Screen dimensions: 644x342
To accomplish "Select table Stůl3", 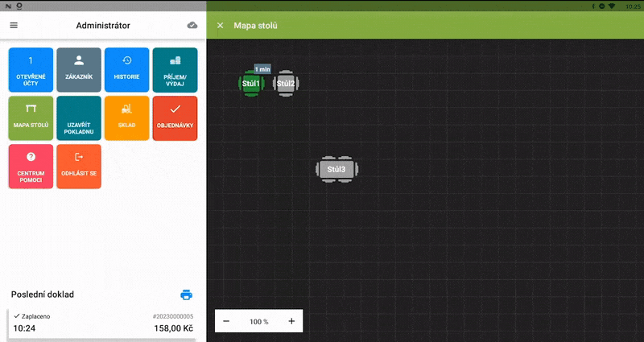I will tap(336, 169).
